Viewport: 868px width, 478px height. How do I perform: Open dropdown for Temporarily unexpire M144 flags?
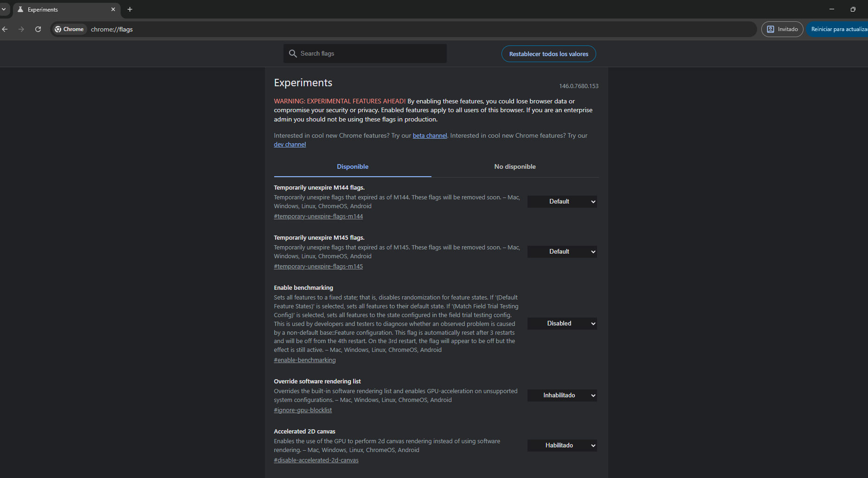[562, 202]
